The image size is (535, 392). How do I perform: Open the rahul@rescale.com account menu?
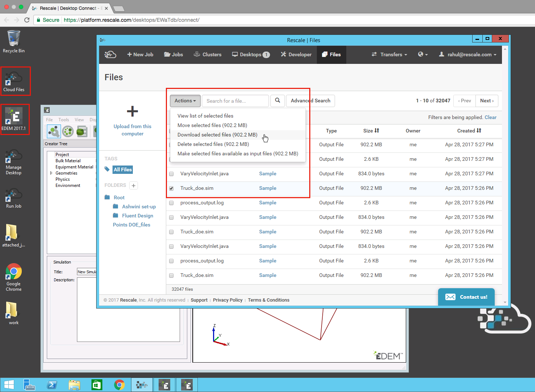click(467, 54)
